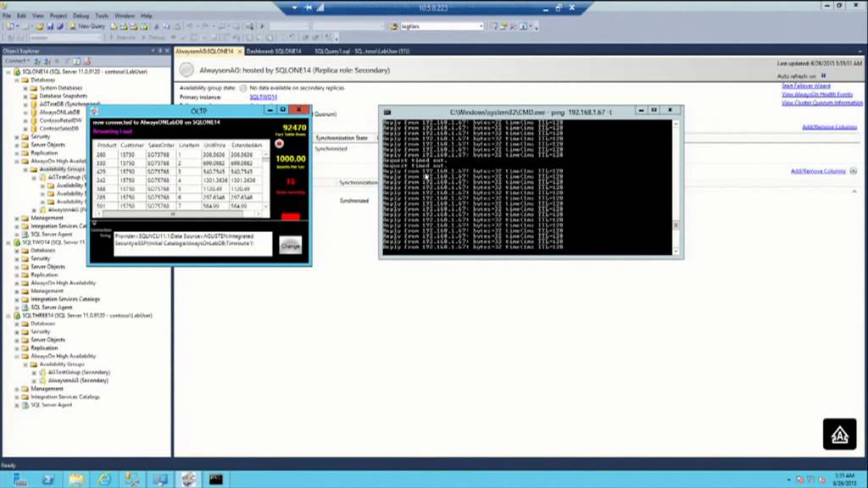Click the lower Add/Remove Columns link
The image size is (868, 488).
[818, 171]
